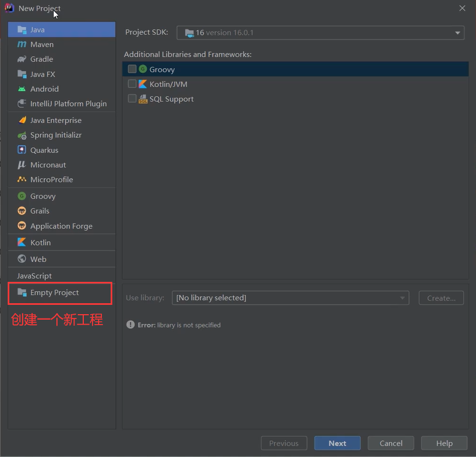Image resolution: width=476 pixels, height=457 pixels.
Task: Select Maven project type
Action: pyautogui.click(x=62, y=44)
